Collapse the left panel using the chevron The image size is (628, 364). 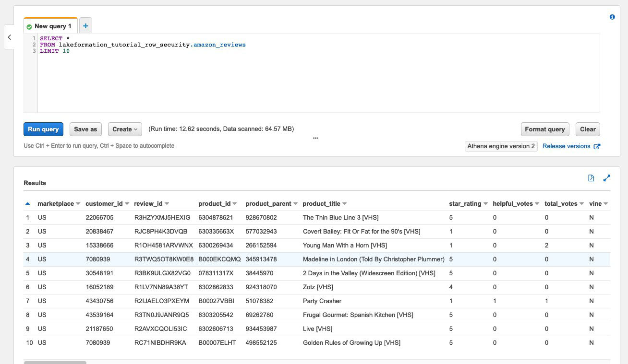click(10, 37)
